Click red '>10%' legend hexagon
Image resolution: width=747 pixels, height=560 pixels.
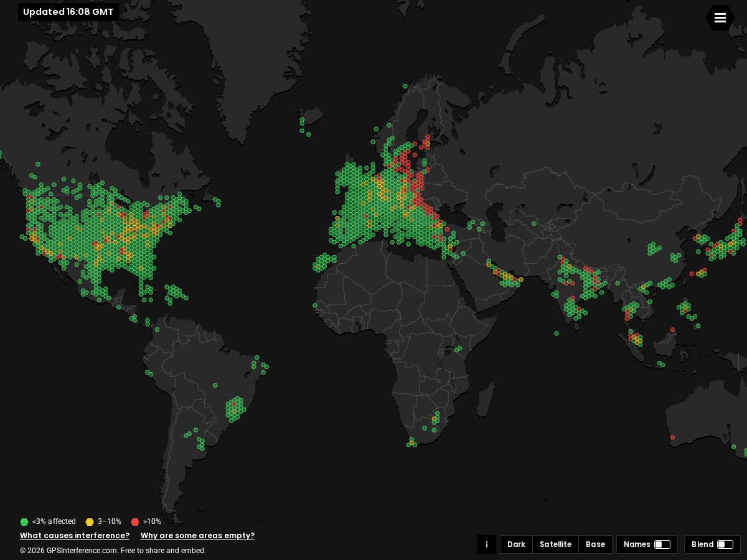(135, 522)
